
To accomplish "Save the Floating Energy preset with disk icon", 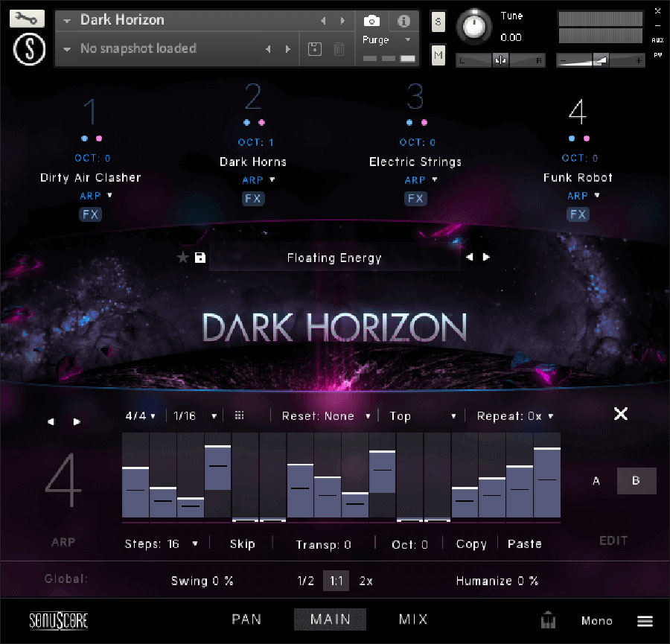I will point(200,258).
